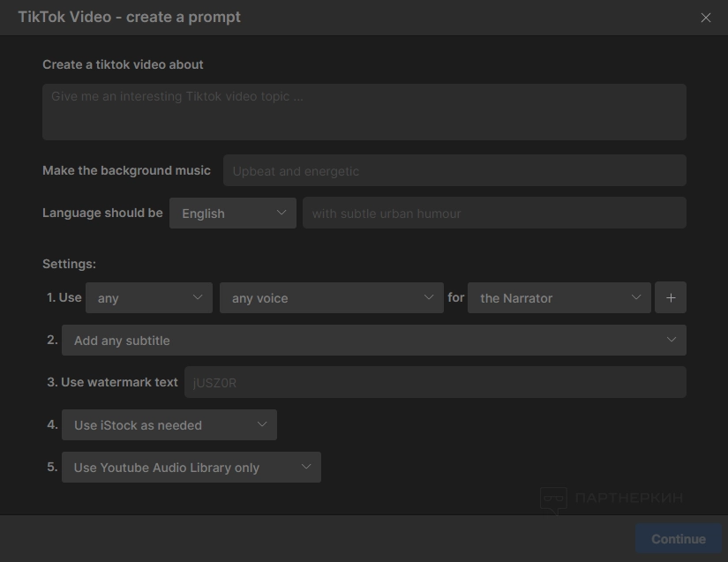Open the 'any' voice type dropdown
The width and height of the screenshot is (728, 562).
tap(149, 297)
